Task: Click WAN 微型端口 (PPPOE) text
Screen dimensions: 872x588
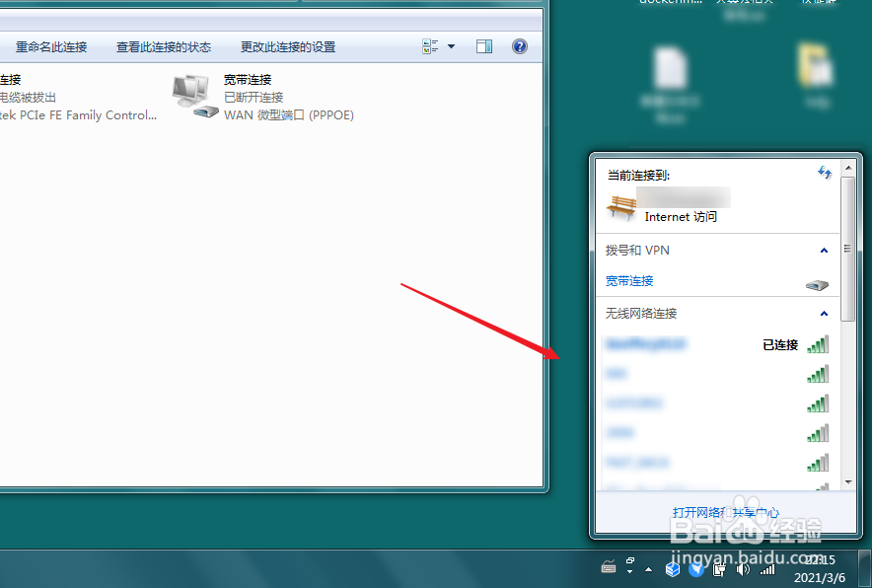Action: click(289, 115)
